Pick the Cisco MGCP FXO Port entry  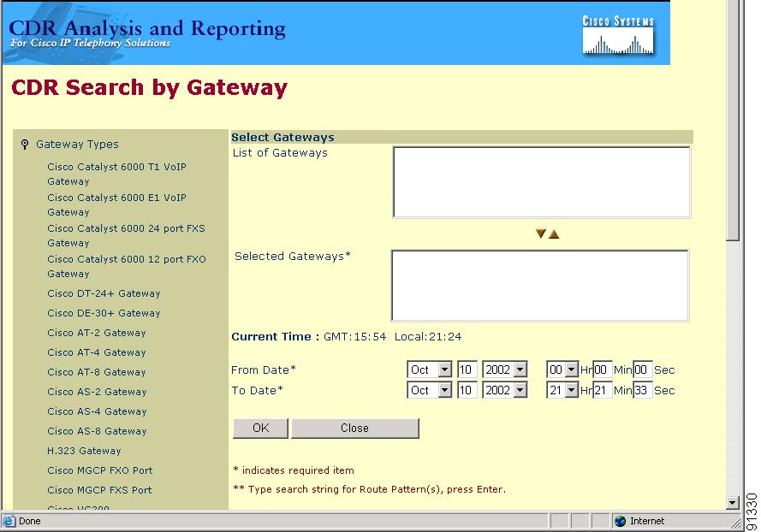point(100,470)
